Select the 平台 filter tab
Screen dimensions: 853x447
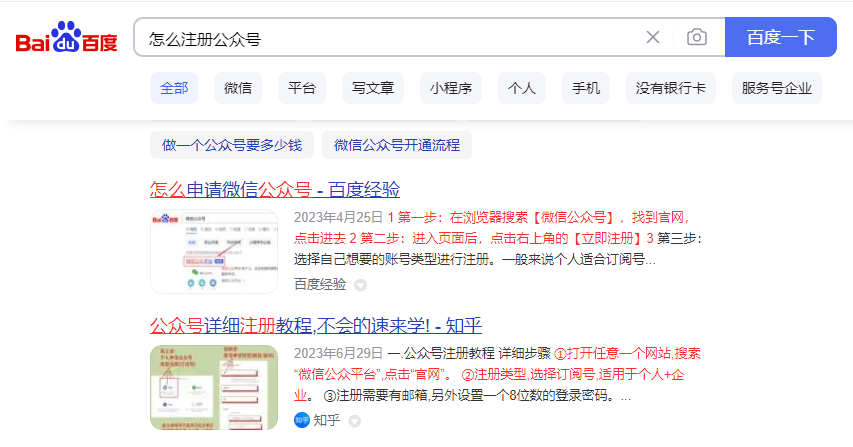302,88
